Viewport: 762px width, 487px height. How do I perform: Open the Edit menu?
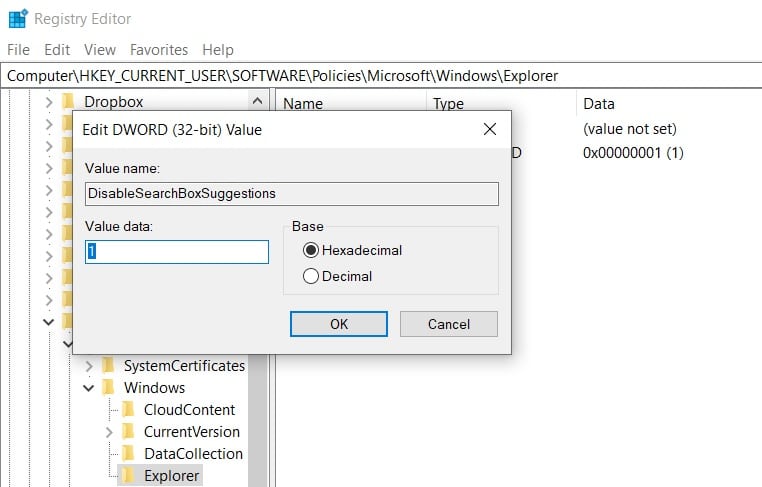pyautogui.click(x=57, y=49)
